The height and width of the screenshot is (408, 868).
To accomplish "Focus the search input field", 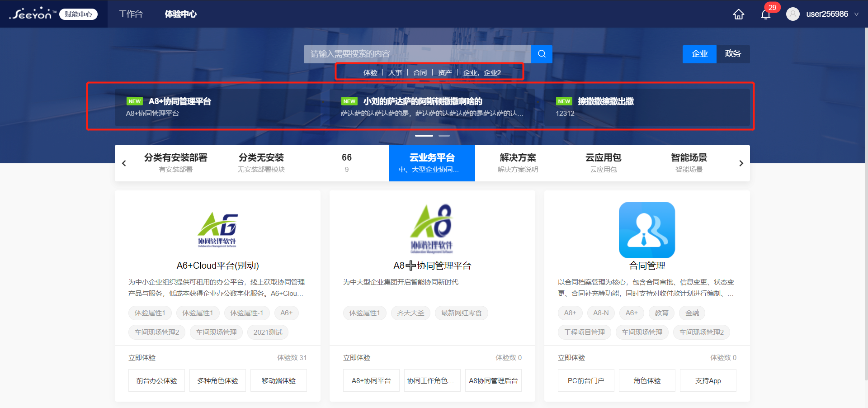I will point(417,54).
